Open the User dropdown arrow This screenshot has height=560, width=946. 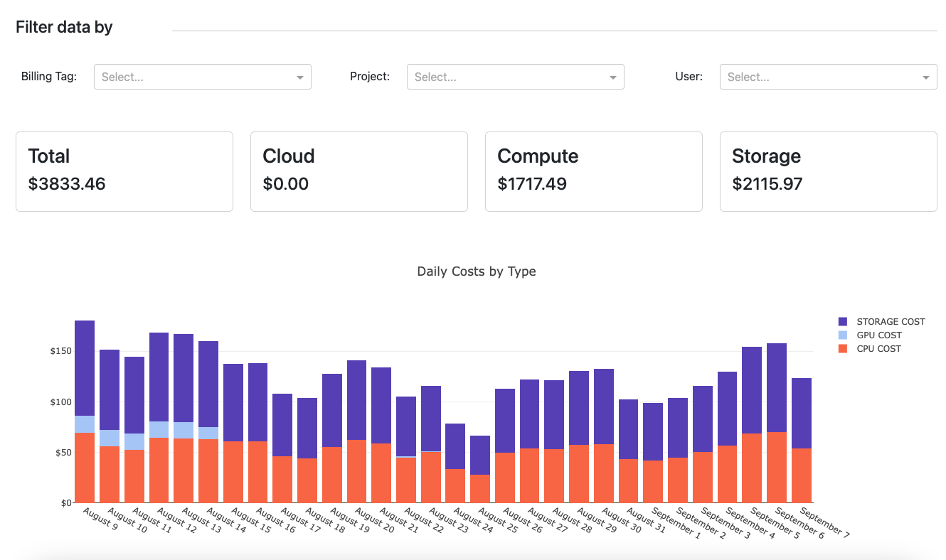[x=925, y=77]
